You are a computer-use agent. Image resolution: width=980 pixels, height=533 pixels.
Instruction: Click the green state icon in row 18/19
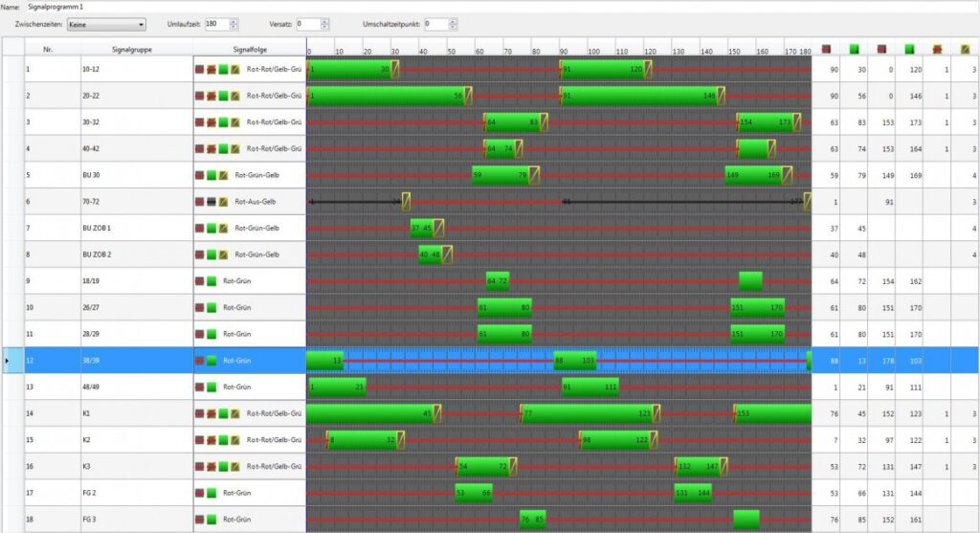[x=212, y=281]
